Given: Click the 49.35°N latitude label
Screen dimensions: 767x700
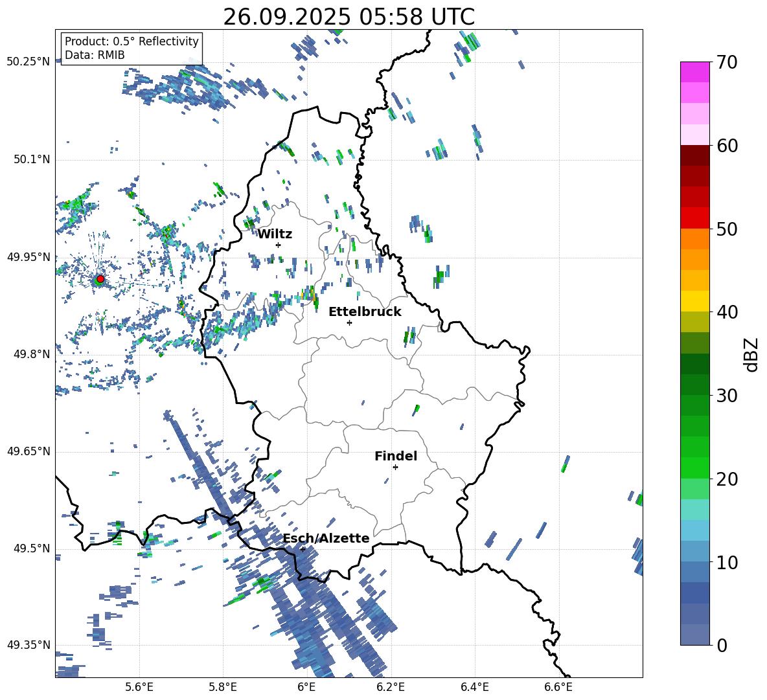Looking at the screenshot, I should point(29,645).
